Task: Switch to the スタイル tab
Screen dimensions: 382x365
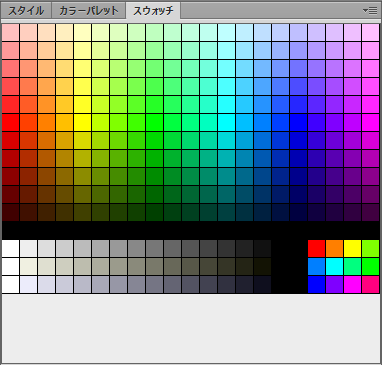Action: click(26, 11)
